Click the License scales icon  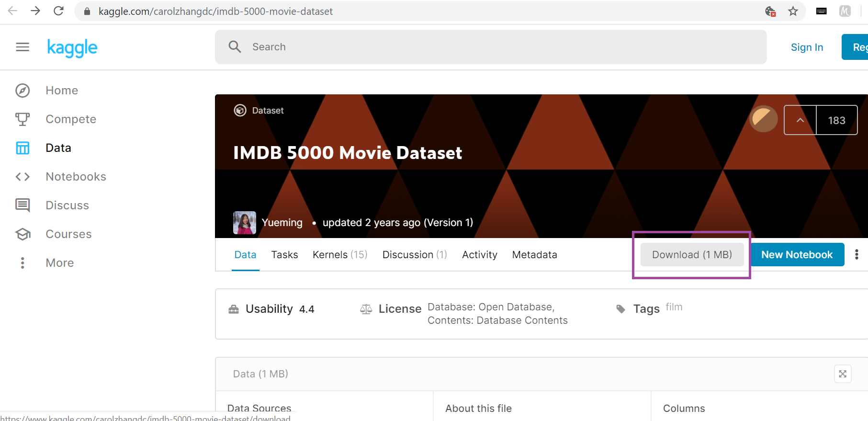tap(366, 309)
